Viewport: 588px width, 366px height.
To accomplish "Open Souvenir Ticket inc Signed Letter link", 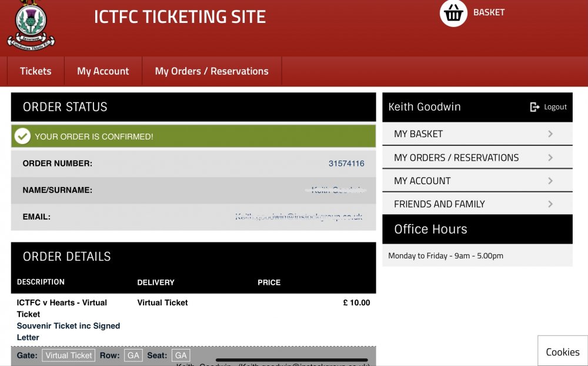I will (68, 331).
